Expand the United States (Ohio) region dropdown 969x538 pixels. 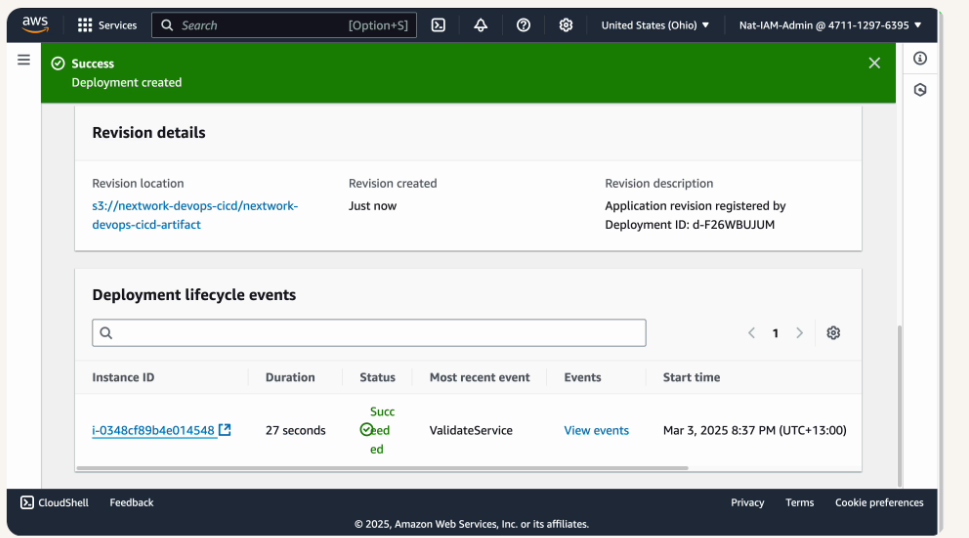tap(655, 25)
